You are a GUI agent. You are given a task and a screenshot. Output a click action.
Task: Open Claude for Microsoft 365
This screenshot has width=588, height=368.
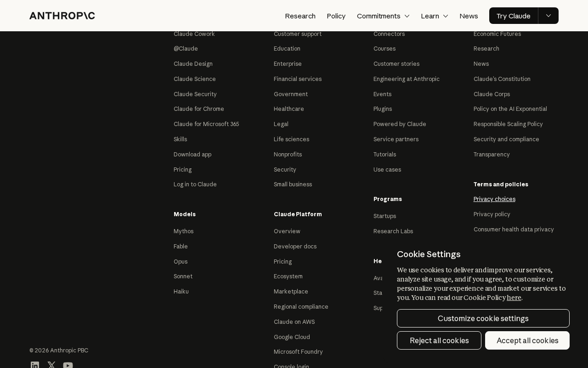tap(206, 124)
